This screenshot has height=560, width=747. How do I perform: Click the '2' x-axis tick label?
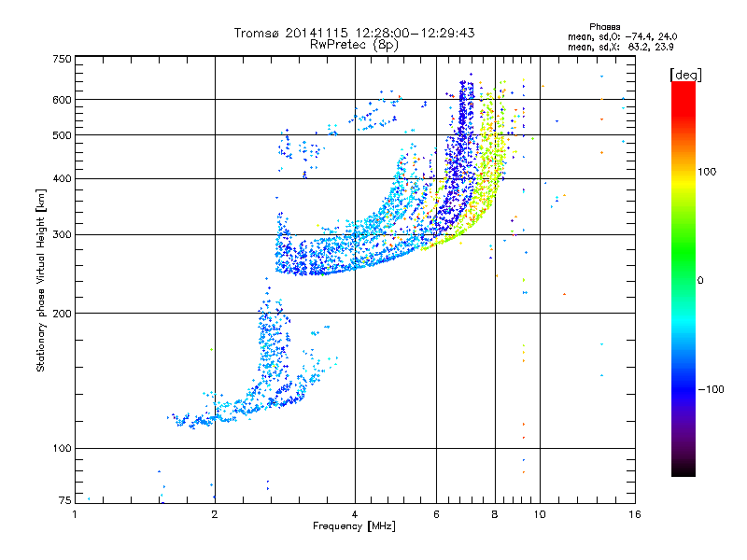(215, 514)
